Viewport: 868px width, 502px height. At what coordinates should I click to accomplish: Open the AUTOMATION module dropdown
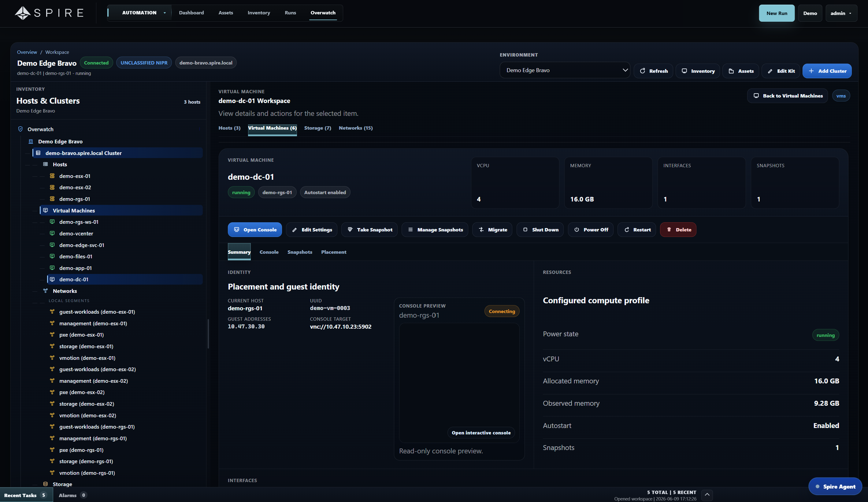(140, 13)
